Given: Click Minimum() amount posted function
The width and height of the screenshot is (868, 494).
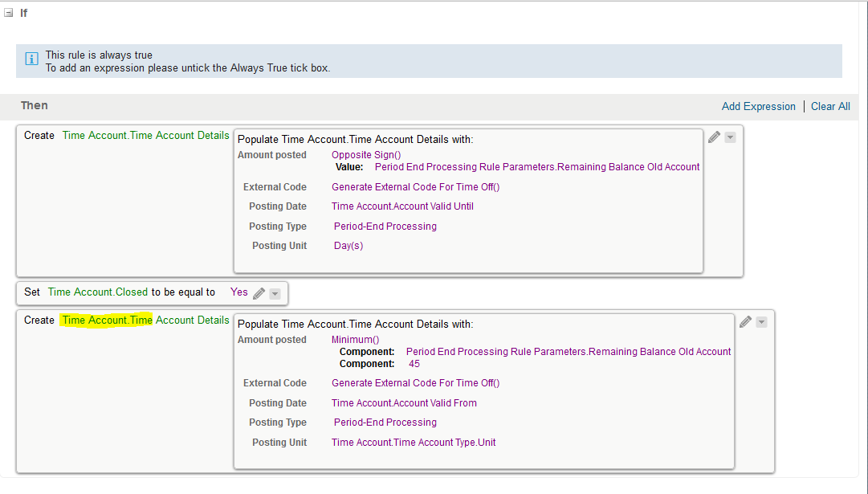Looking at the screenshot, I should [356, 340].
